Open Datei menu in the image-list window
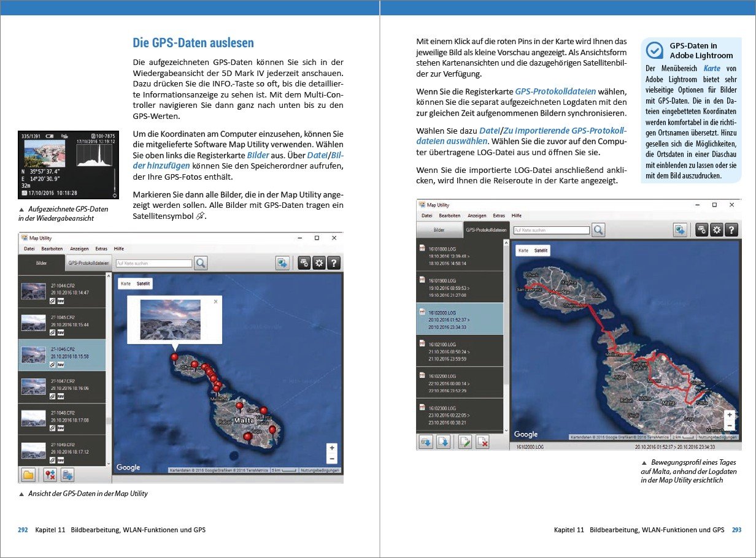This screenshot has height=558, width=756. coord(29,249)
